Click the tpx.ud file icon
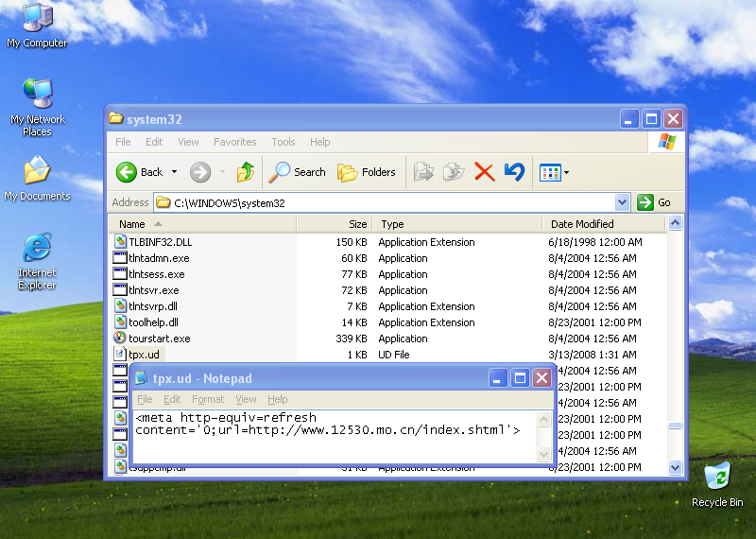Screen dimensions: 756x539 (x=120, y=355)
